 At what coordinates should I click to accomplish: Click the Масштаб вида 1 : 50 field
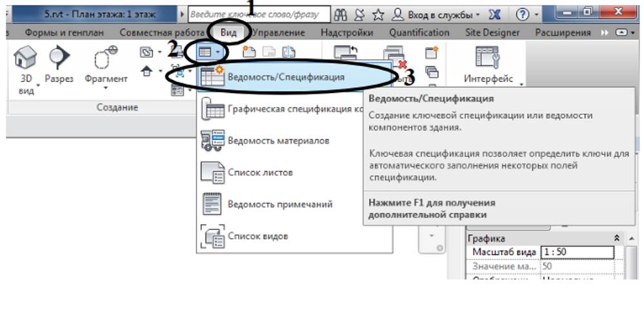point(578,252)
